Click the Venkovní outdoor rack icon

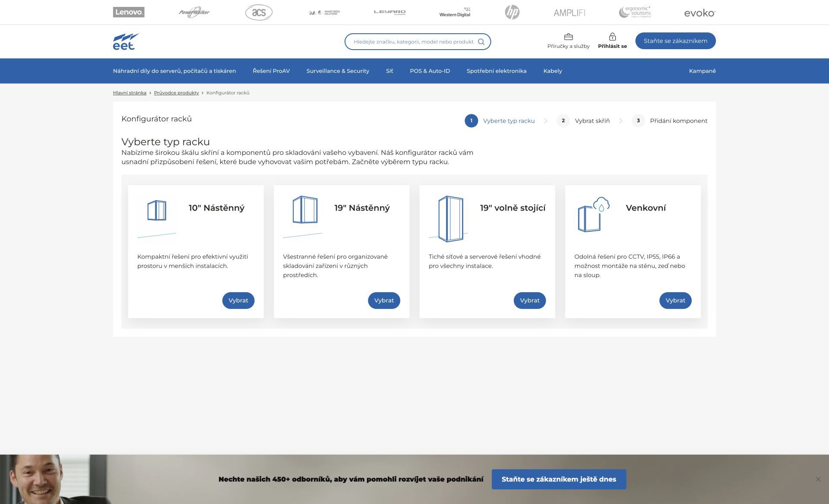(x=594, y=214)
